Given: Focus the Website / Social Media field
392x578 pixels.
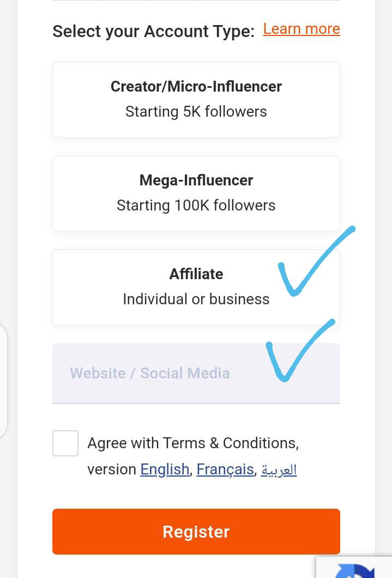Looking at the screenshot, I should click(196, 373).
